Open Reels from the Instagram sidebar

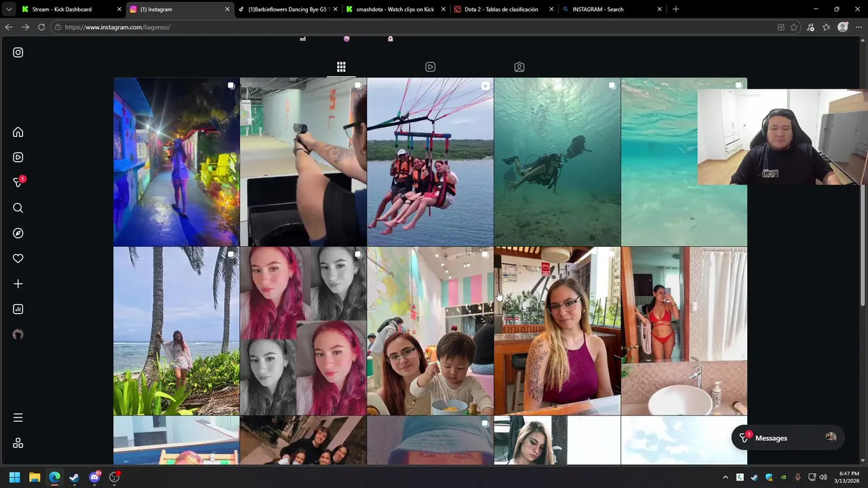18,157
